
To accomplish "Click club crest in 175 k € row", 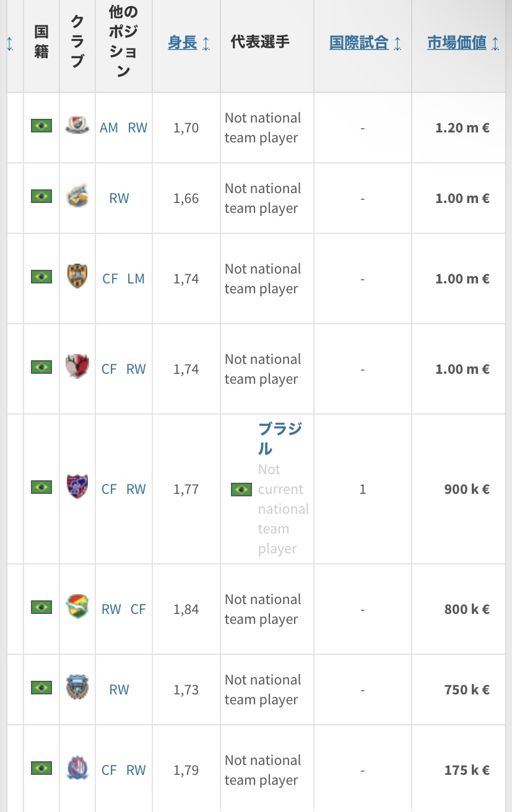I will (x=77, y=767).
